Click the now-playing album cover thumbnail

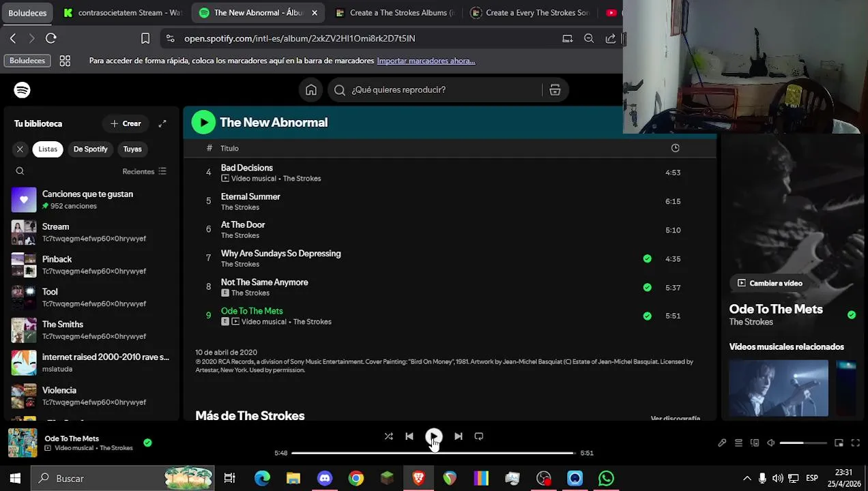point(23,443)
